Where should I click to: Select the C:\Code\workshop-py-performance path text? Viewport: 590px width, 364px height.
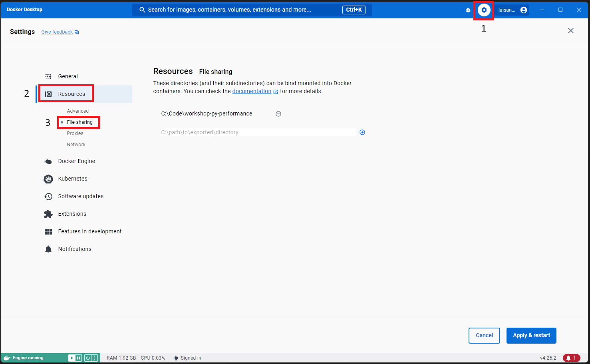207,113
